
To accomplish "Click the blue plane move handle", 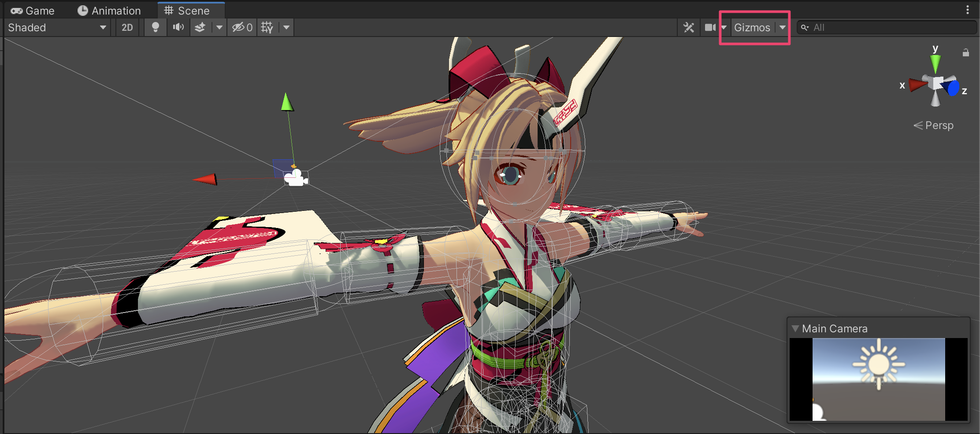I will click(x=282, y=168).
